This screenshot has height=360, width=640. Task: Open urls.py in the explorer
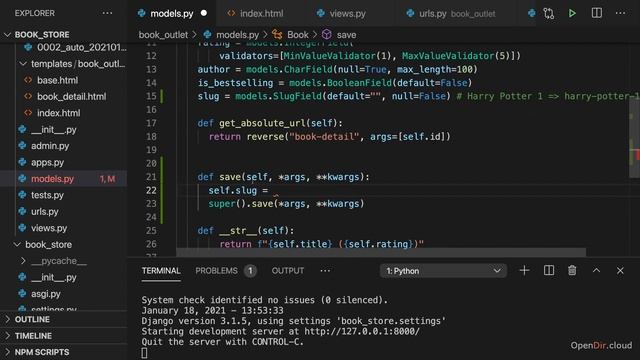44,211
